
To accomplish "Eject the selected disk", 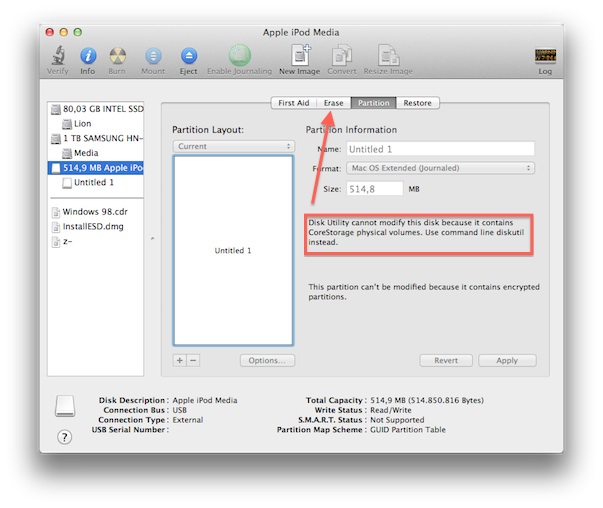I will click(x=188, y=56).
